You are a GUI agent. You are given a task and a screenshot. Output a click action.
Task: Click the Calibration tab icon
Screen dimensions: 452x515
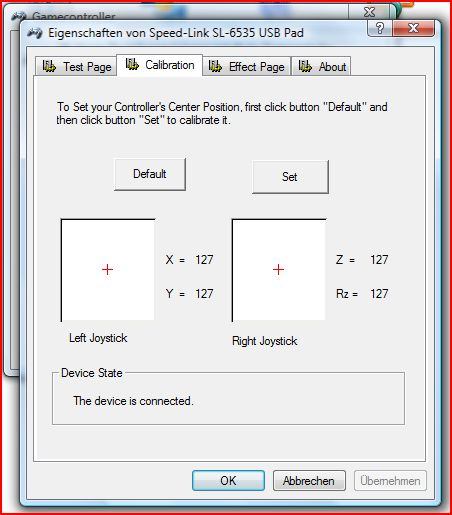[x=132, y=64]
